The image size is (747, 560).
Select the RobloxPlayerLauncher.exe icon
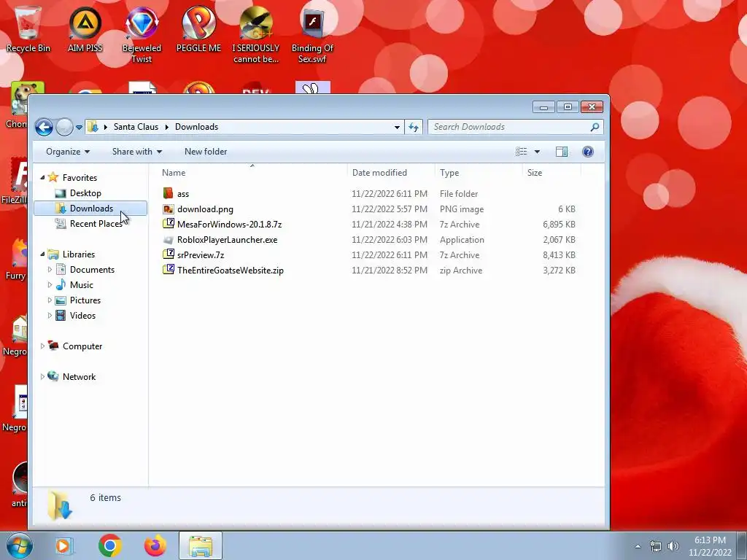click(x=169, y=239)
